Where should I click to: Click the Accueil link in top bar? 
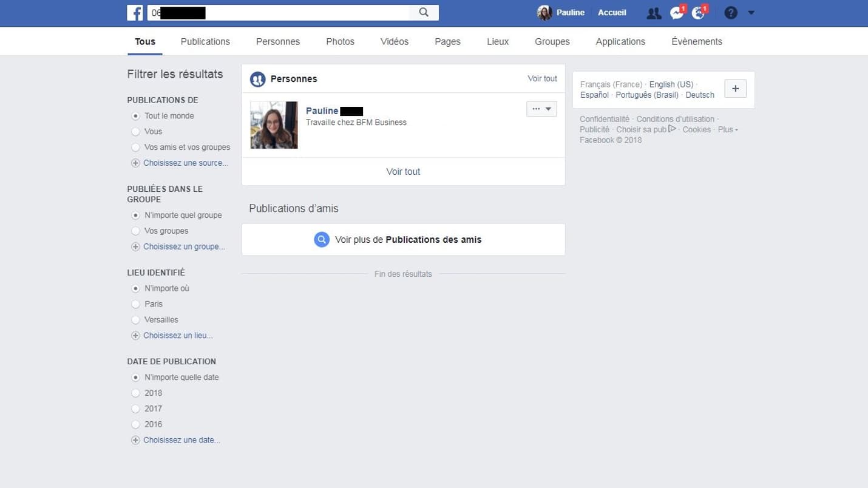(x=612, y=13)
